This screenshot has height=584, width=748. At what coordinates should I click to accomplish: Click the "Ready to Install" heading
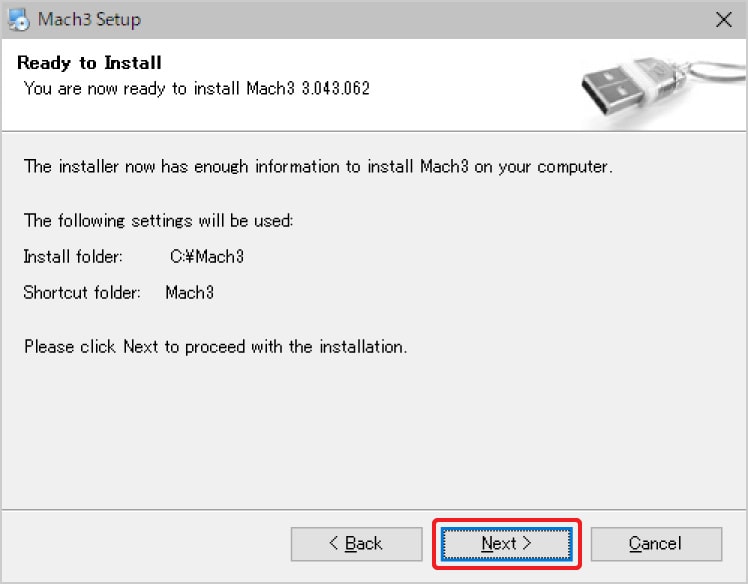point(90,64)
